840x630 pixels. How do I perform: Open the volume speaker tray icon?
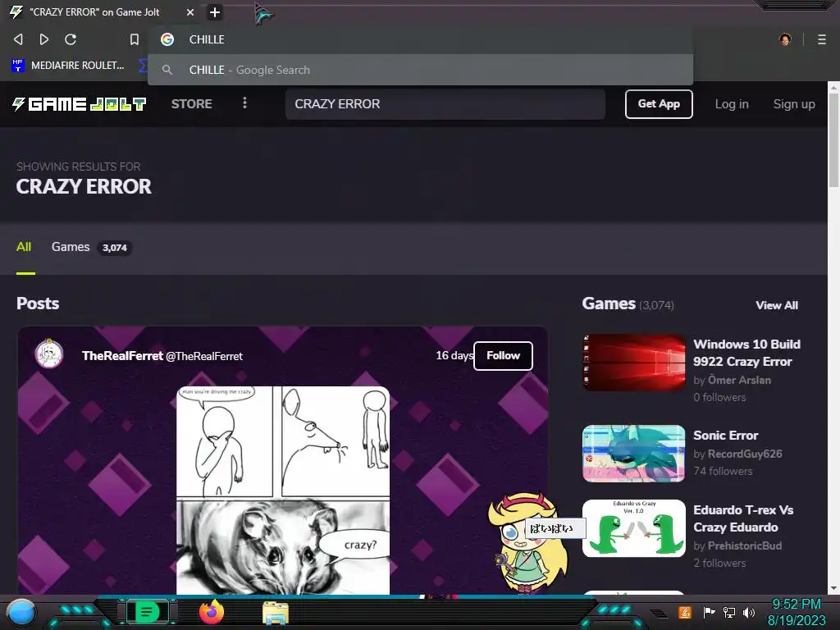[749, 612]
